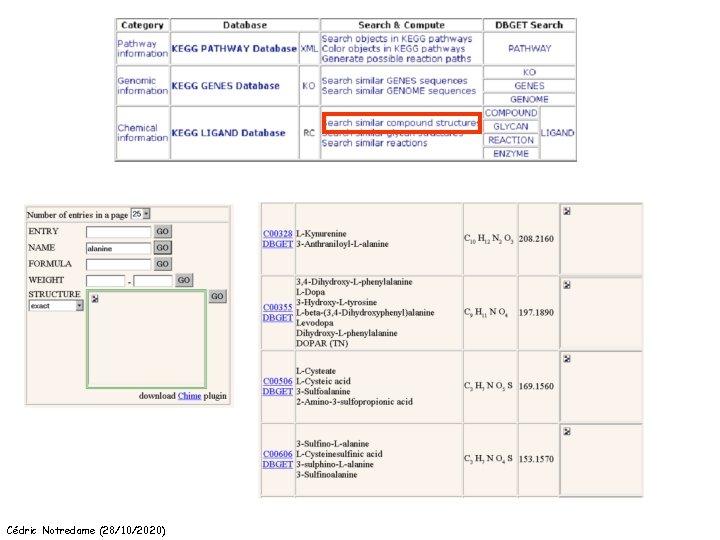Open Generate possible reaction paths
Image resolution: width=720 pixels, height=540 pixels.
pyautogui.click(x=396, y=59)
